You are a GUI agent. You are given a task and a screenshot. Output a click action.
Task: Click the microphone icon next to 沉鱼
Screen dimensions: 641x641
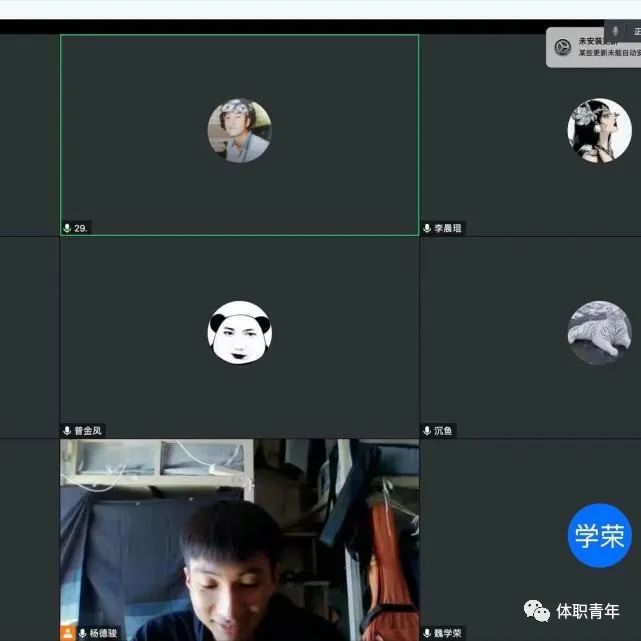pos(427,431)
